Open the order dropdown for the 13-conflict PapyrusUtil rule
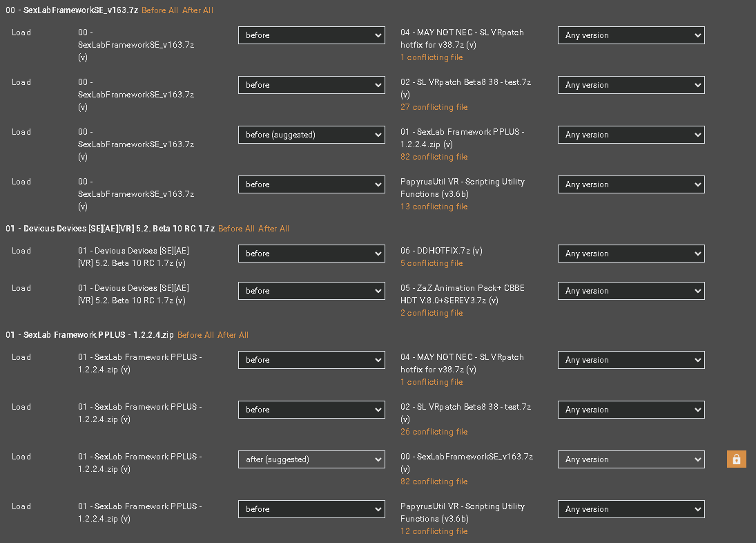 [311, 184]
